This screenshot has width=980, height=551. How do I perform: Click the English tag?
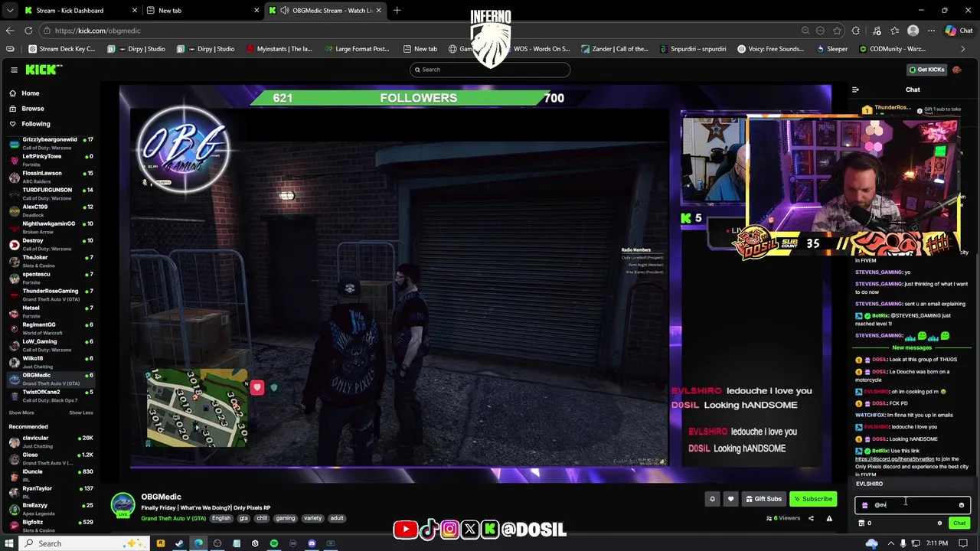[x=221, y=518]
